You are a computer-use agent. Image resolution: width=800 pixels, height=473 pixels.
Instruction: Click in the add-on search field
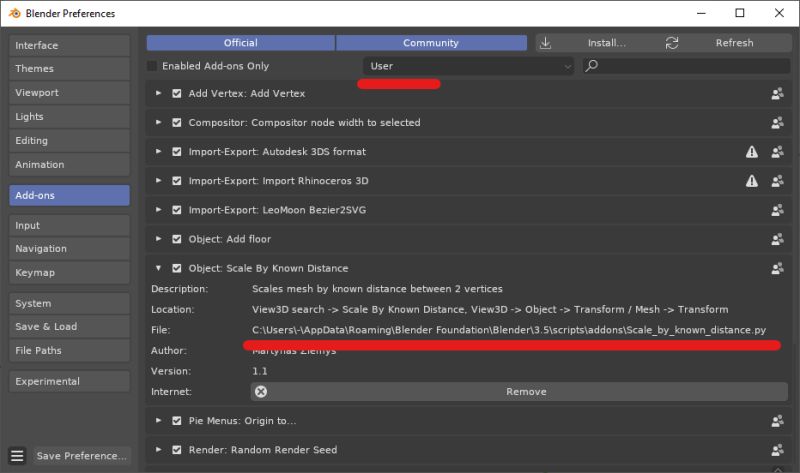[x=686, y=66]
